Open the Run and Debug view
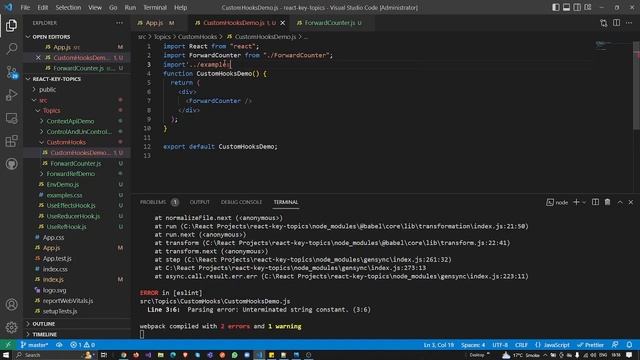Viewport: 640px width, 360px height. [x=11, y=95]
